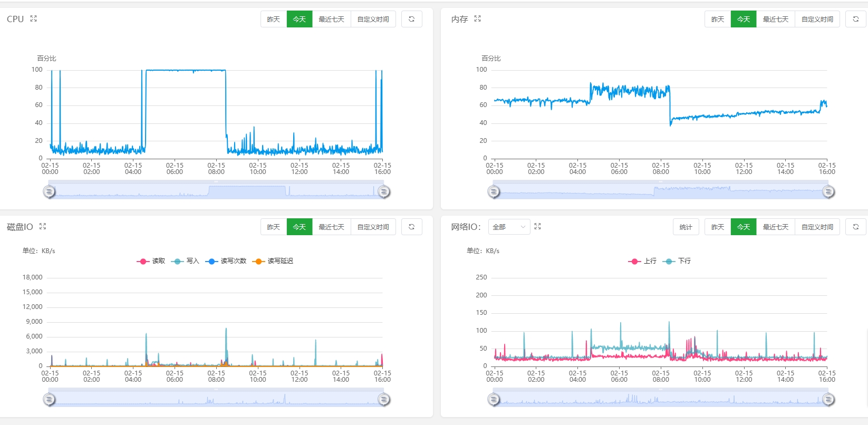868x425 pixels.
Task: Expand the 磁盘IO chart to fullscreen
Action: coord(43,226)
